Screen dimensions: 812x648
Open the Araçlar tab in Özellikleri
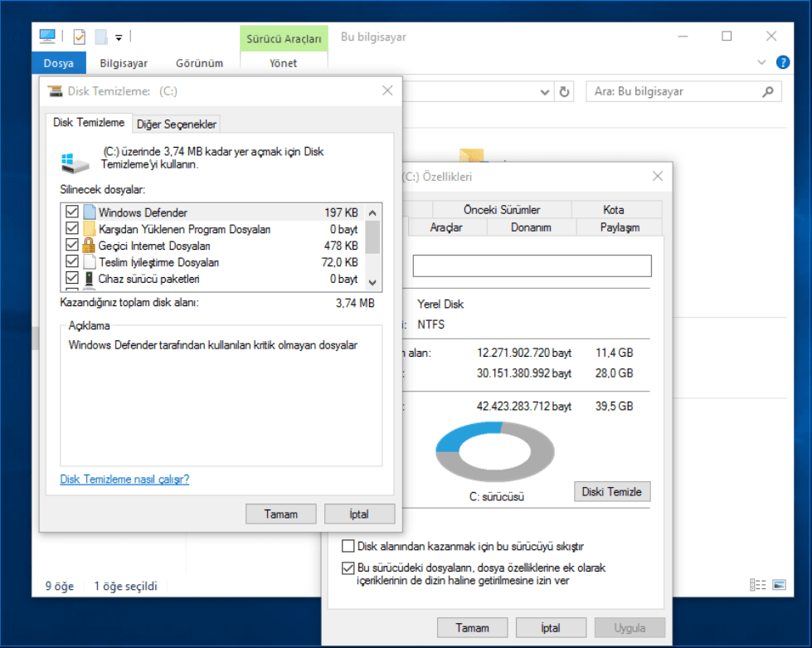click(446, 227)
